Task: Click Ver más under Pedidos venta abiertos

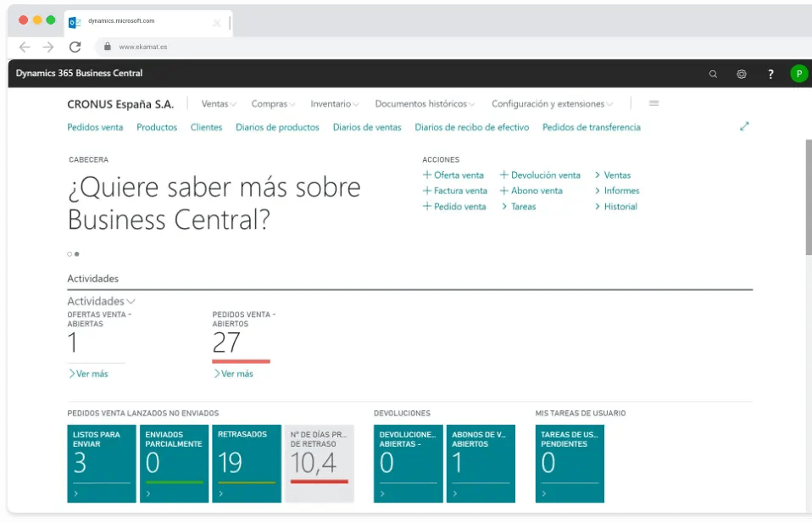Action: point(233,374)
